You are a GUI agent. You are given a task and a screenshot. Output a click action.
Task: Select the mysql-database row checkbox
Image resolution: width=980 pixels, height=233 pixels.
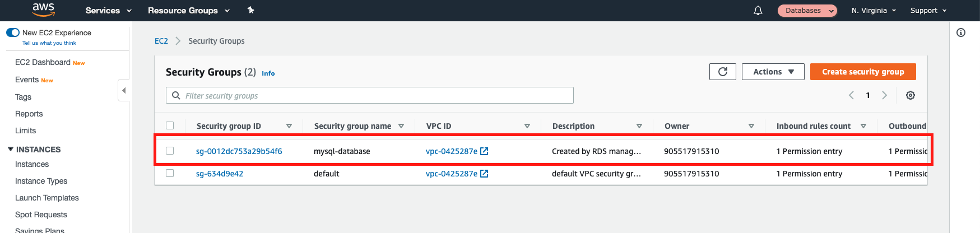170,151
